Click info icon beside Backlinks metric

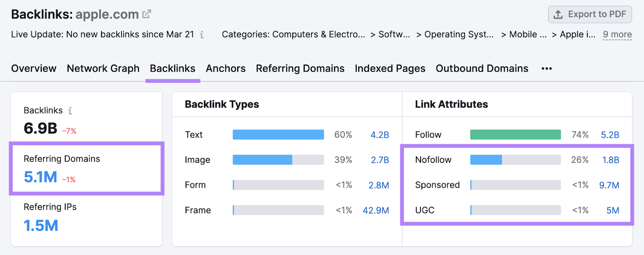click(70, 111)
